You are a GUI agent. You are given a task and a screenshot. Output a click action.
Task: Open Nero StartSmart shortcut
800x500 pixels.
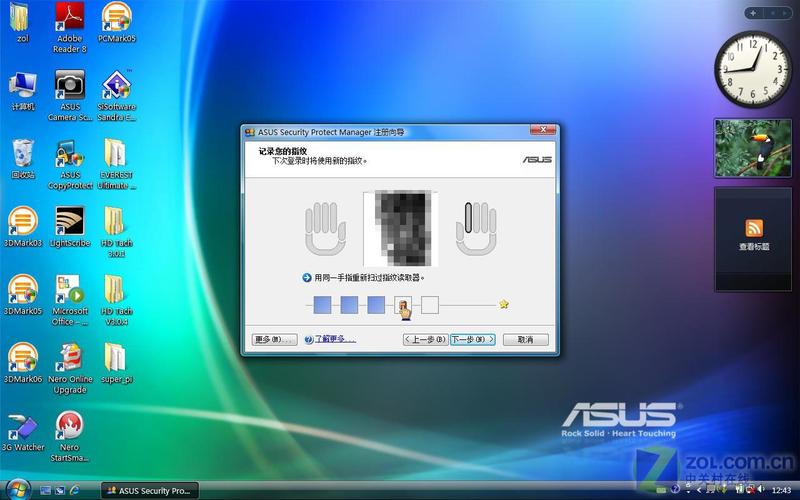point(70,437)
